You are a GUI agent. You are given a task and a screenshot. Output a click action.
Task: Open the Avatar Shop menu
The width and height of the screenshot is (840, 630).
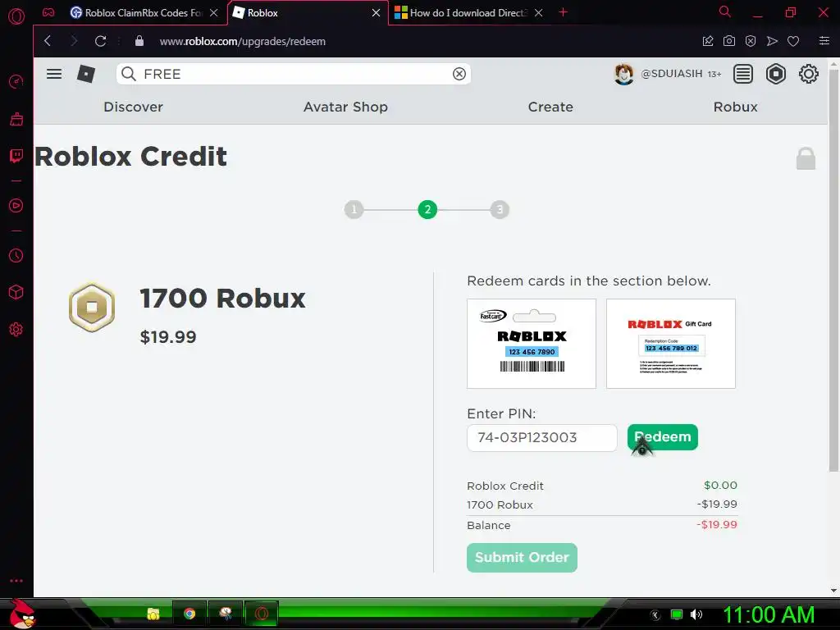click(345, 107)
